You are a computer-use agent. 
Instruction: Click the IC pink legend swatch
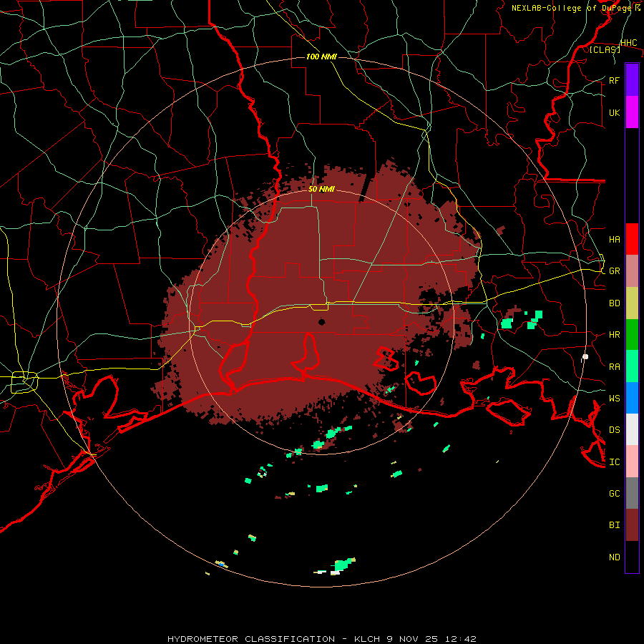pos(632,462)
